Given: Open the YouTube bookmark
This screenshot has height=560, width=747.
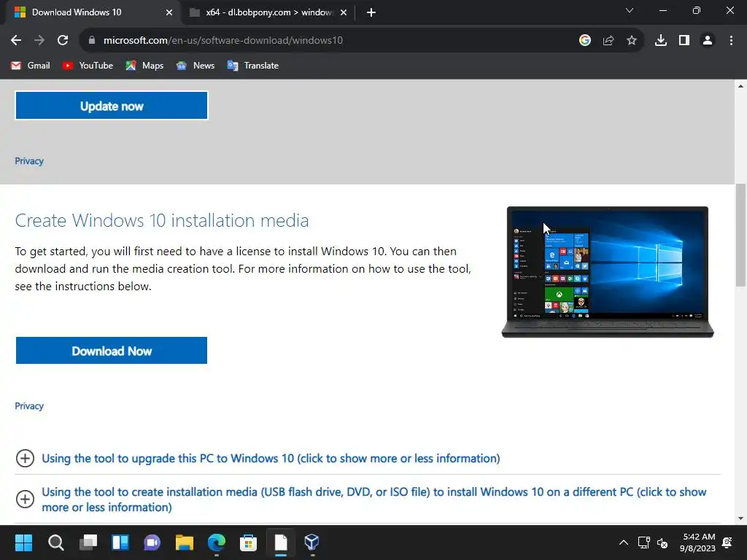Looking at the screenshot, I should 88,66.
